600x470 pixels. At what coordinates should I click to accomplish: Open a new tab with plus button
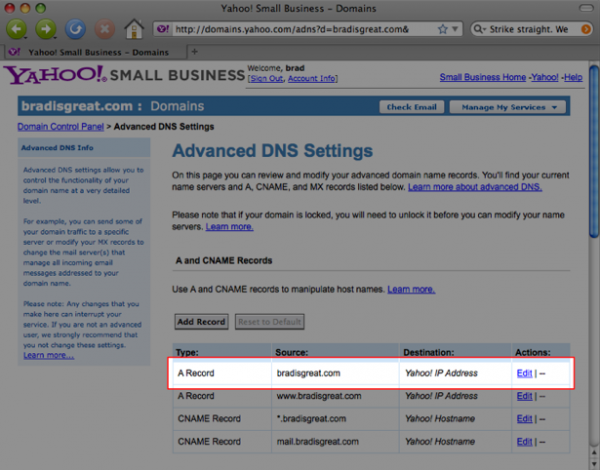[x=194, y=51]
